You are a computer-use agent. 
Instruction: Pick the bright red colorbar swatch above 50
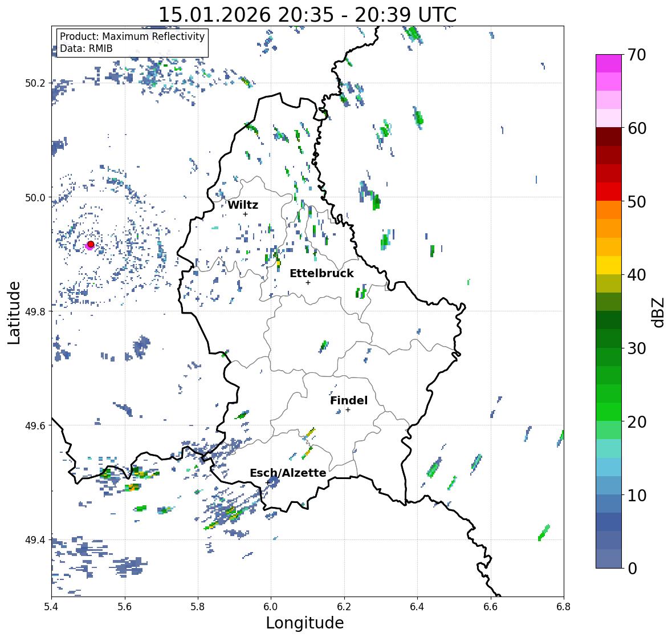click(609, 192)
